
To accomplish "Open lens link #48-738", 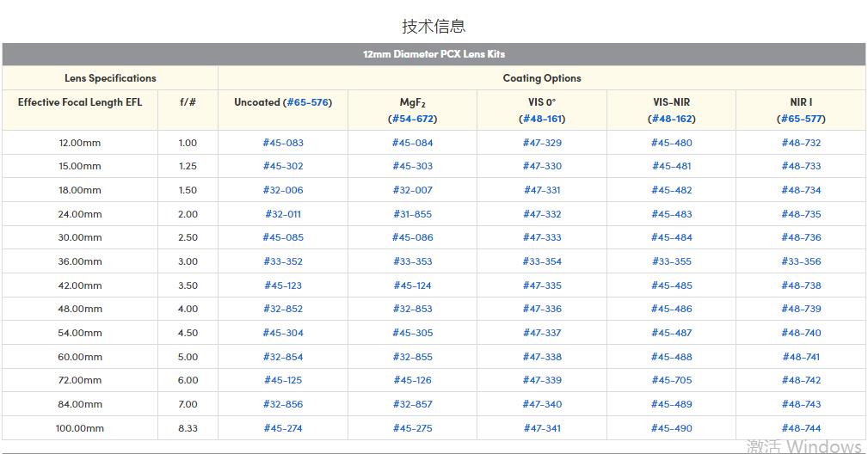I will pos(801,285).
